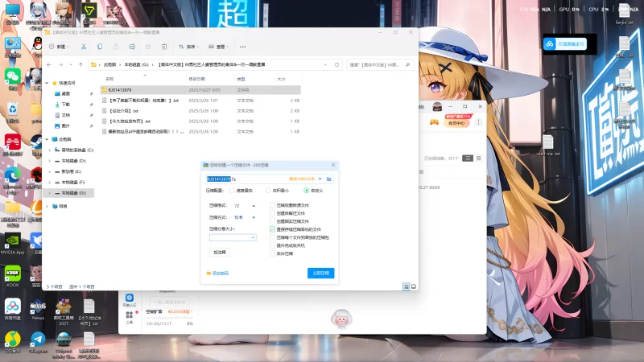
Task: Select 桌面 in Quick access sidebar
Action: [66, 93]
